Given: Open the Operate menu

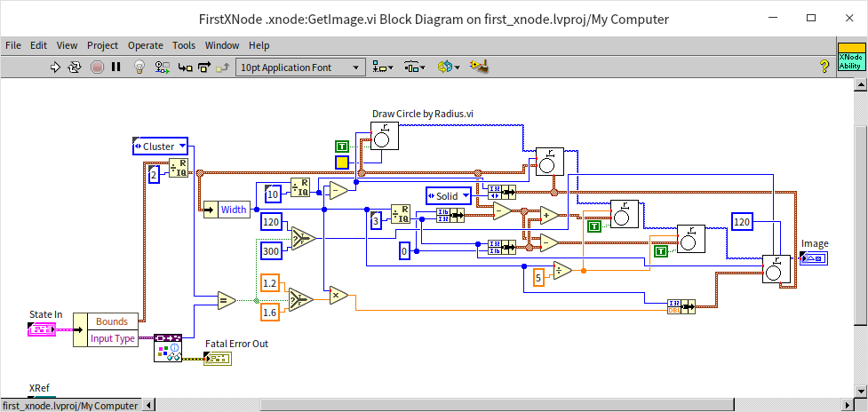Looking at the screenshot, I should (x=145, y=45).
